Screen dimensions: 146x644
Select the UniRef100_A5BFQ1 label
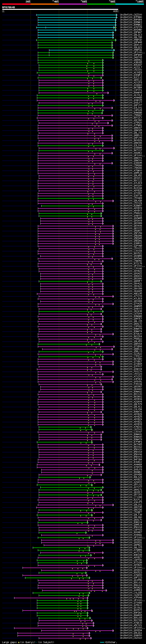[131, 50]
